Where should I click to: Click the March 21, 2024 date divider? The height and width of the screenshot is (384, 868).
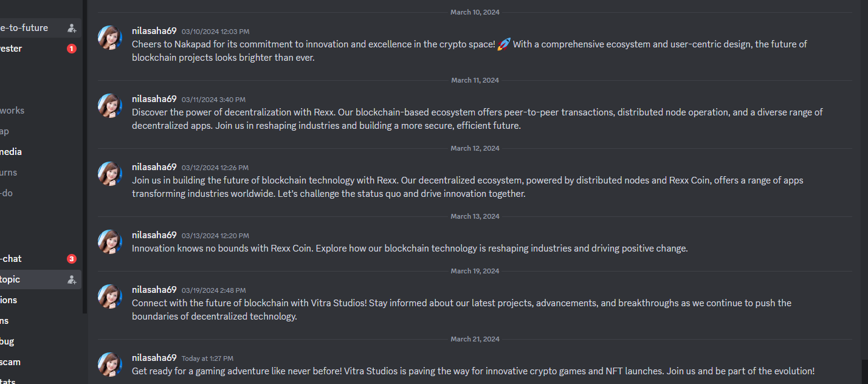tap(475, 339)
